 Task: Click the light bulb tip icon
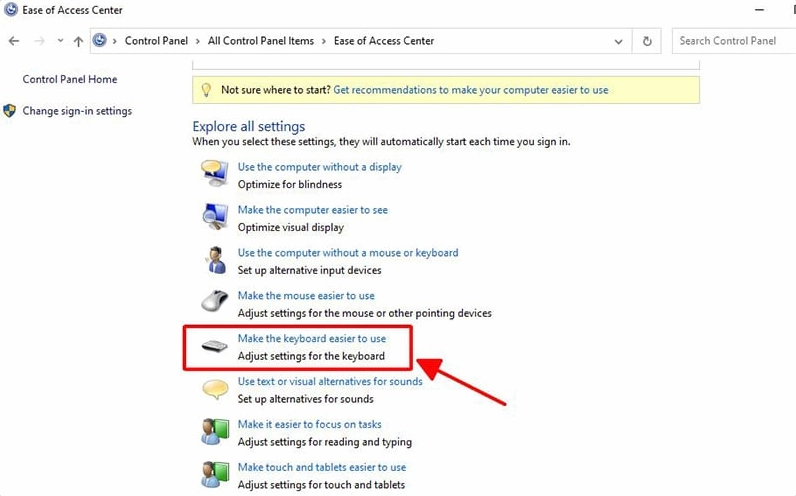[x=206, y=90]
